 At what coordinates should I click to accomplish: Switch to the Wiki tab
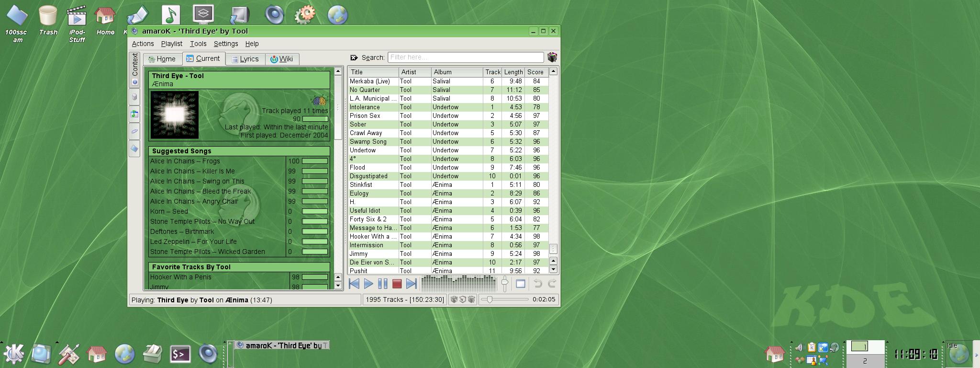tap(282, 59)
